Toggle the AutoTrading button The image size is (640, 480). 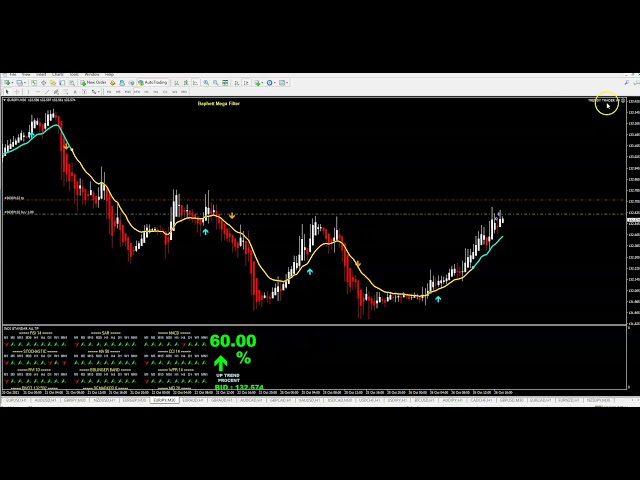152,82
